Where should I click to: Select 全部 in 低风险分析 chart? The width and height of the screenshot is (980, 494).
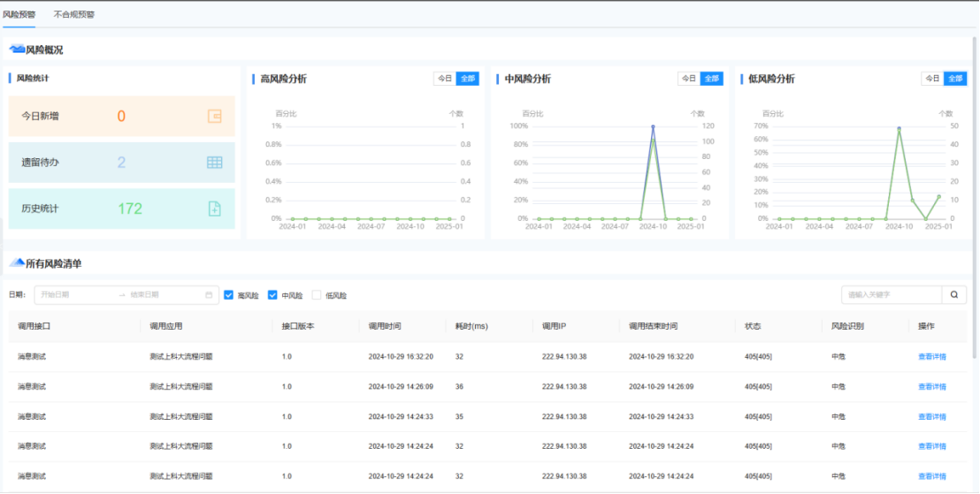[x=955, y=79]
